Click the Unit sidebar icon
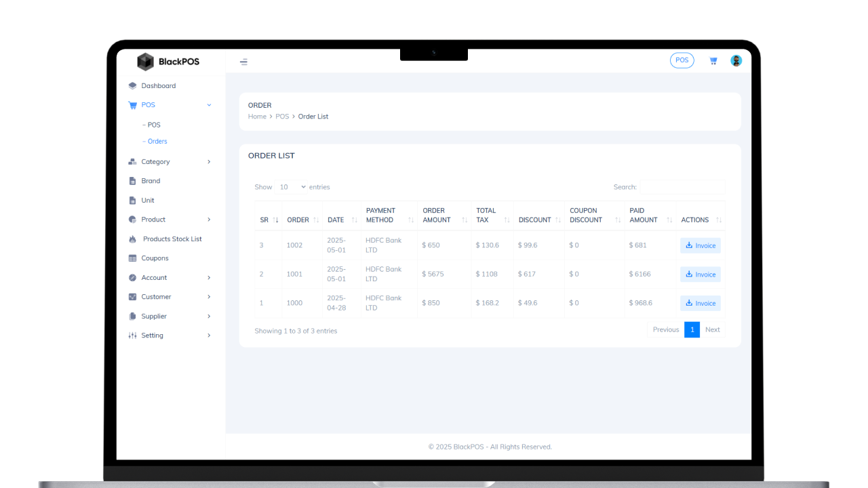868x488 pixels. pyautogui.click(x=132, y=200)
